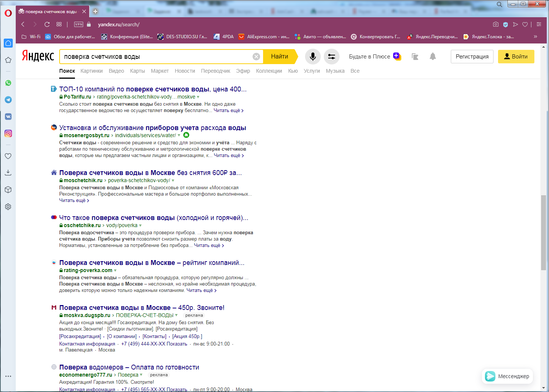Open the sidebar heart panel
Screen dimensions: 549x392
(x=8, y=156)
